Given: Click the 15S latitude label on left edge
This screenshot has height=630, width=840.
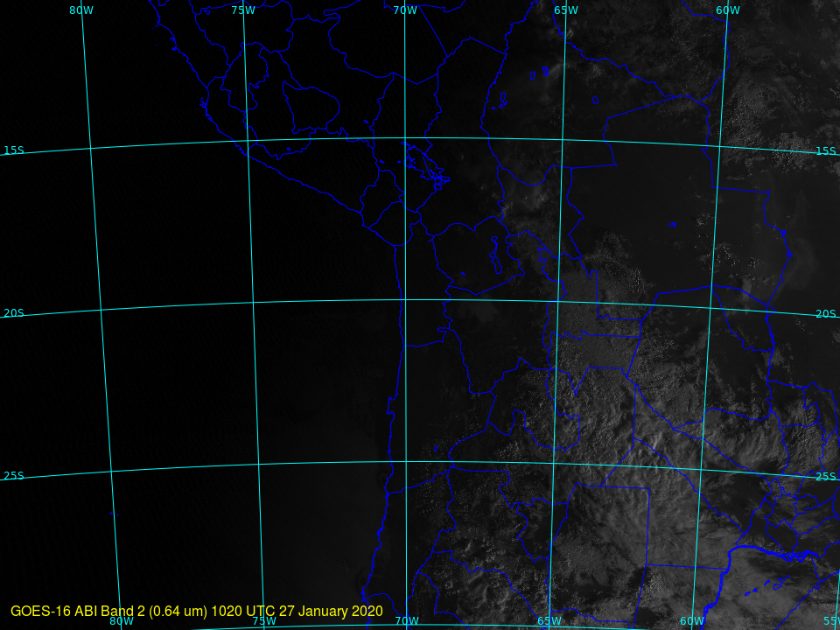Looking at the screenshot, I should click(14, 150).
